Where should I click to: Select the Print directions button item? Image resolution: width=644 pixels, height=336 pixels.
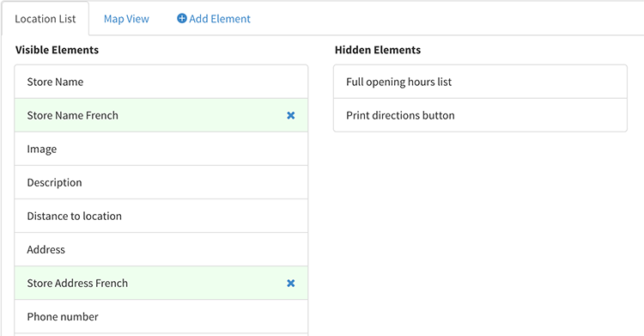[480, 115]
